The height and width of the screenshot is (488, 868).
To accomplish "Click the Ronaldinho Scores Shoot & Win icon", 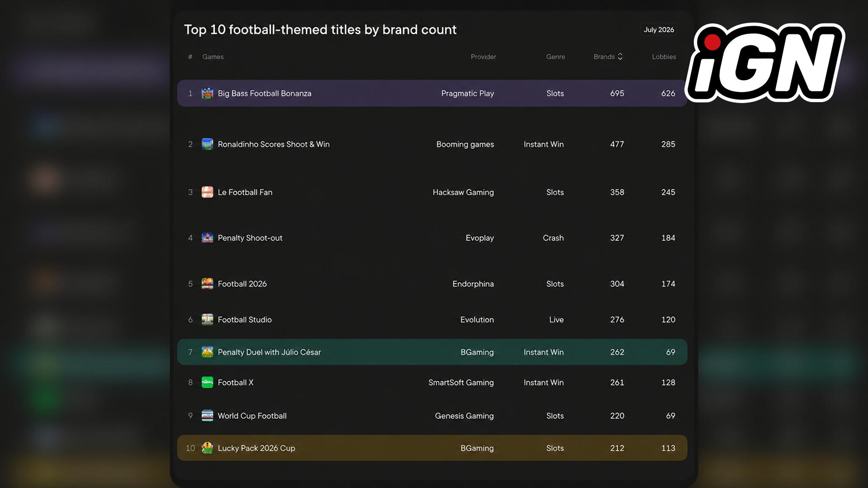I will tap(207, 144).
